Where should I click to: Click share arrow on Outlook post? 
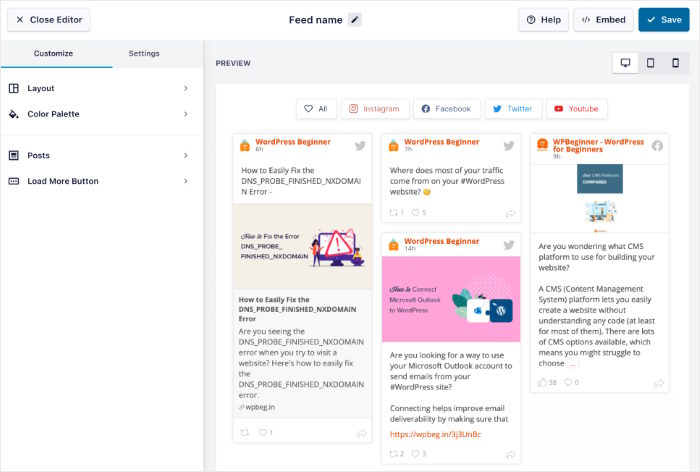(510, 455)
